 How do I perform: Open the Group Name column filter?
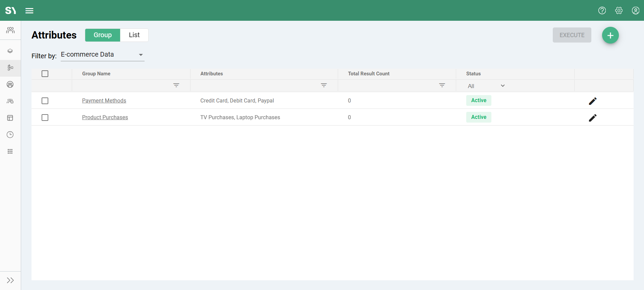(176, 85)
